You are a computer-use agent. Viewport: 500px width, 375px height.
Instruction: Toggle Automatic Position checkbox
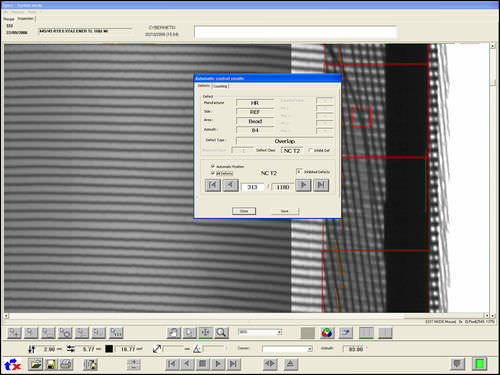click(212, 166)
